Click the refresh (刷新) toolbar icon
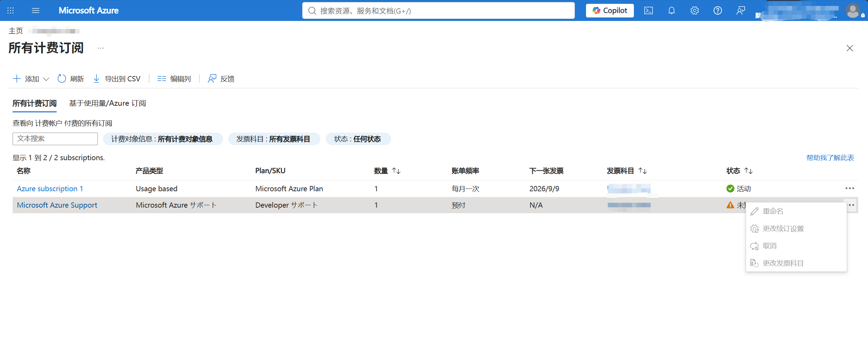 click(62, 79)
